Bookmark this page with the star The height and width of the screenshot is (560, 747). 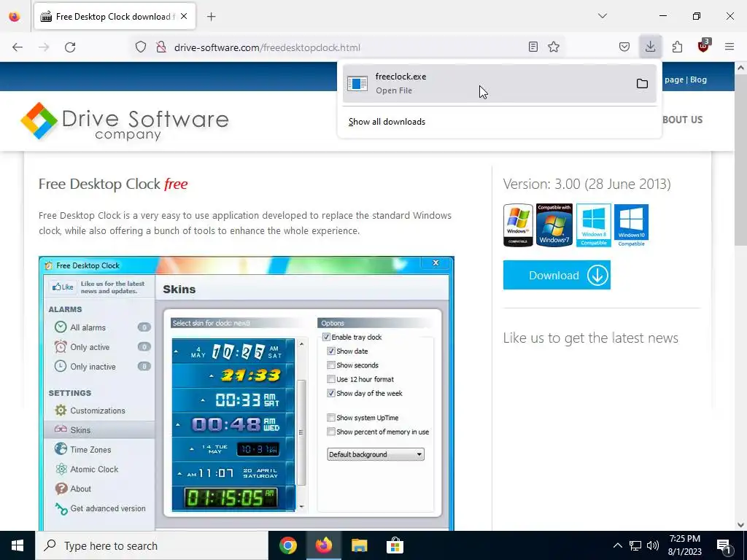pyautogui.click(x=554, y=47)
